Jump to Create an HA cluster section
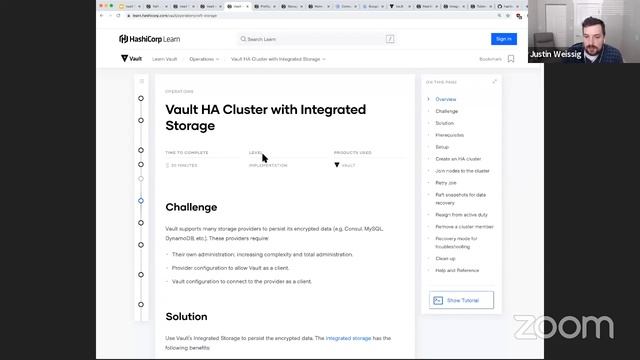Viewport: 640px width, 360px height. [x=458, y=159]
